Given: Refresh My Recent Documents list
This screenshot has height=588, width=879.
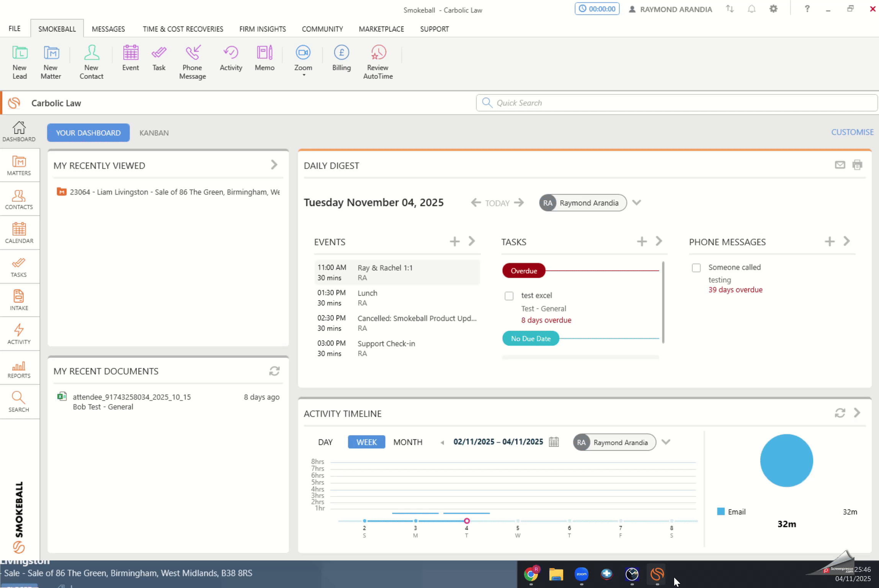Looking at the screenshot, I should (274, 371).
